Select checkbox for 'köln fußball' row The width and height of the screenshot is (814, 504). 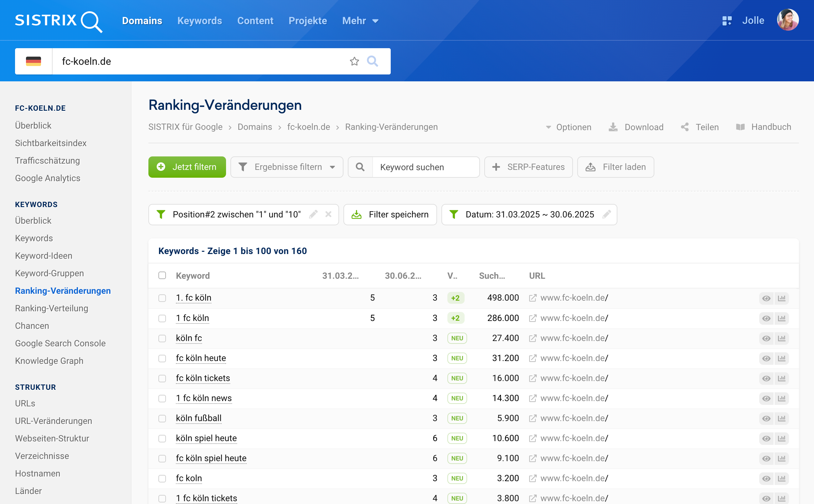(162, 418)
